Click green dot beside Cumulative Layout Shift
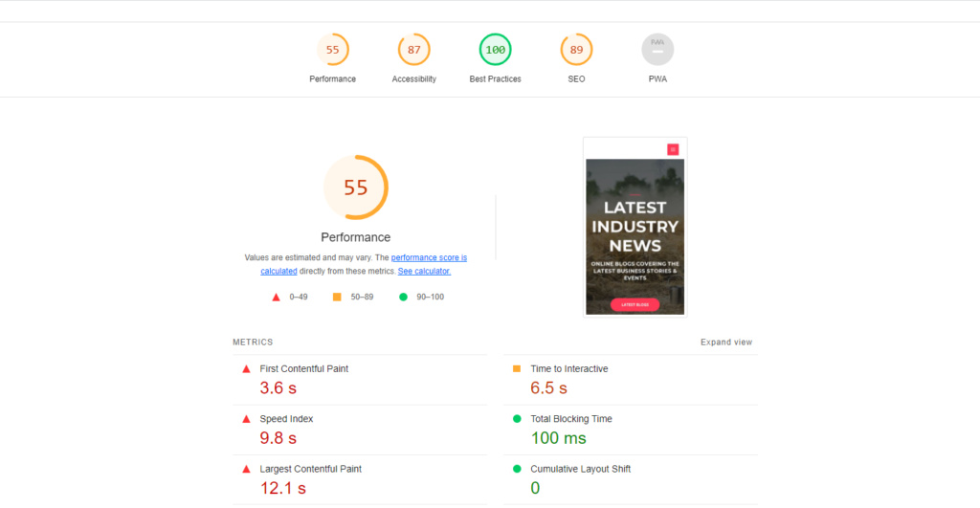The width and height of the screenshot is (980, 508). coord(517,469)
